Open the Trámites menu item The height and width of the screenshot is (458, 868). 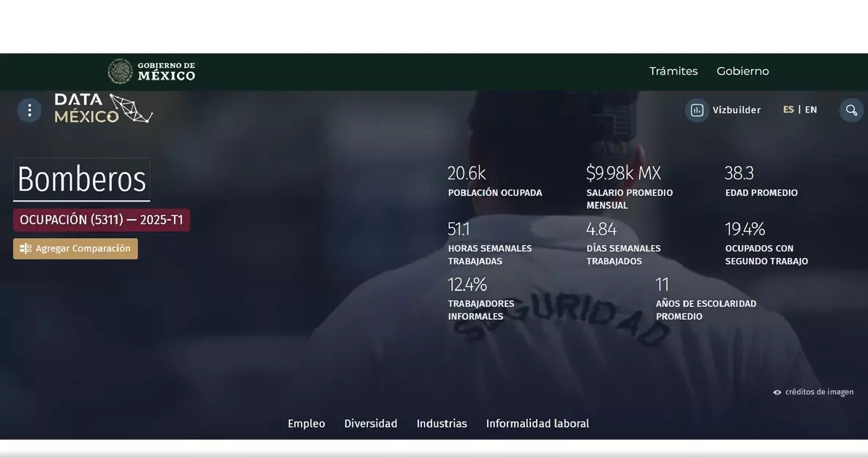click(673, 72)
